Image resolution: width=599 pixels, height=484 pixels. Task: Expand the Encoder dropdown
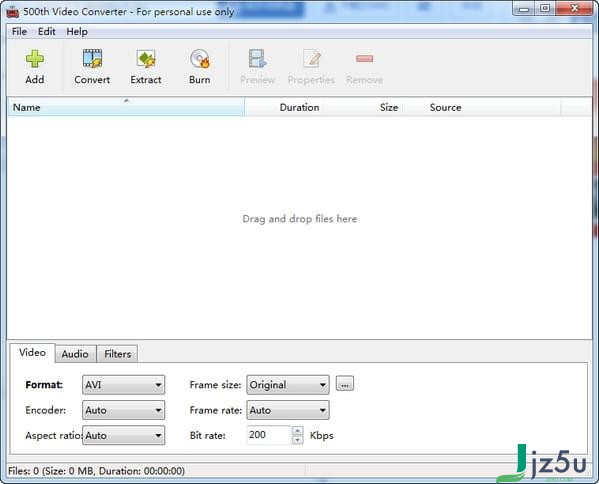coord(123,410)
